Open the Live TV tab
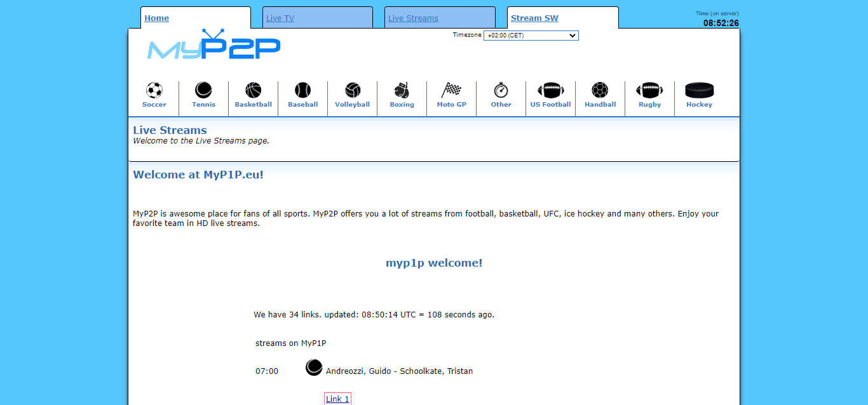The image size is (868, 405). point(280,18)
